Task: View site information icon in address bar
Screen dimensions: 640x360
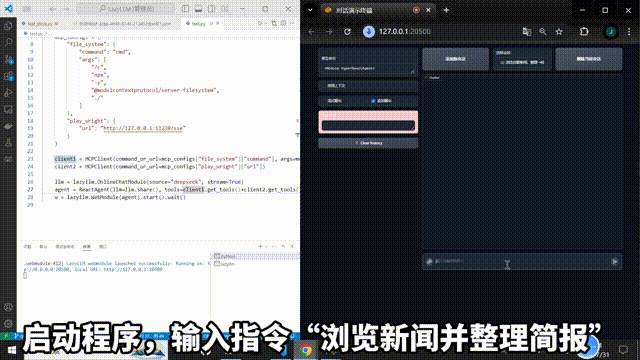Action: 369,31
